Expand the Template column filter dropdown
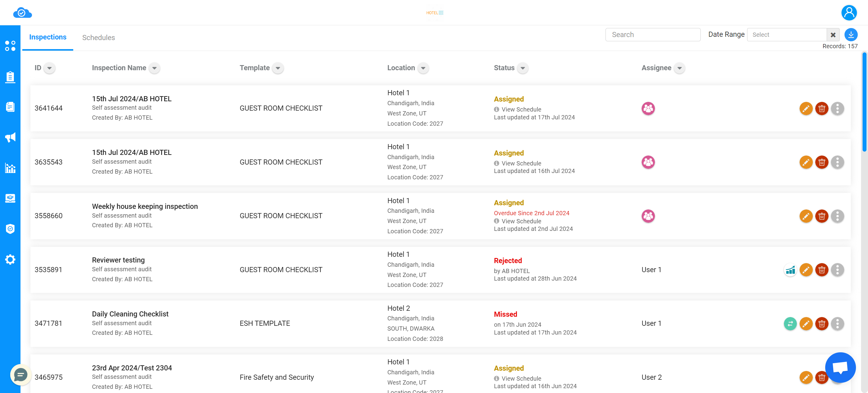Image resolution: width=868 pixels, height=393 pixels. point(277,68)
